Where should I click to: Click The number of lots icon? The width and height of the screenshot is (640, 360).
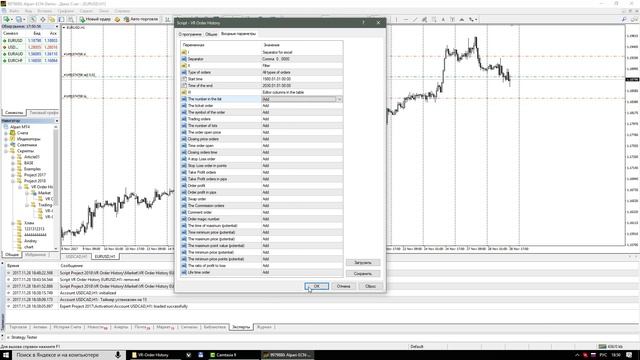184,126
